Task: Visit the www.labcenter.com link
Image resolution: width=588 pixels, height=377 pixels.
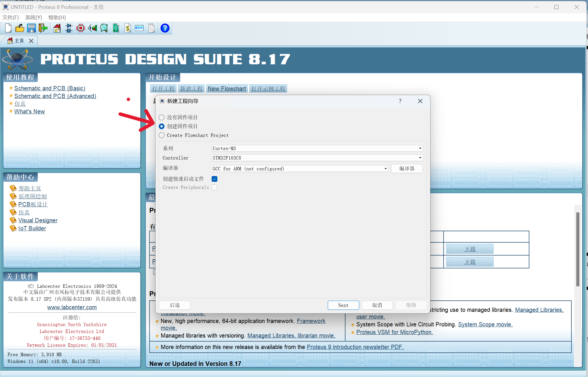Action: tap(72, 307)
